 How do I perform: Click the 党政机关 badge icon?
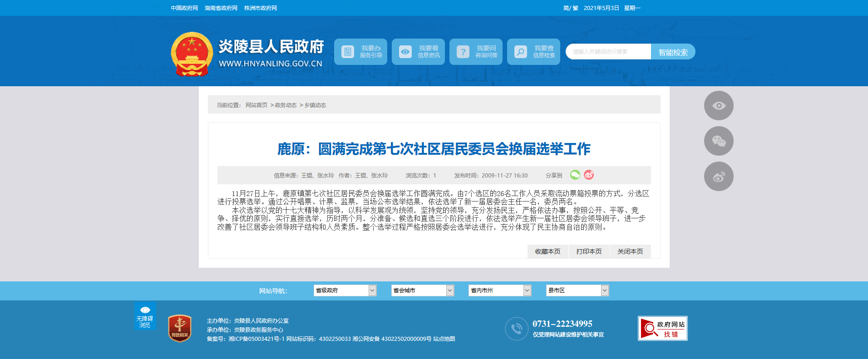coord(180,328)
